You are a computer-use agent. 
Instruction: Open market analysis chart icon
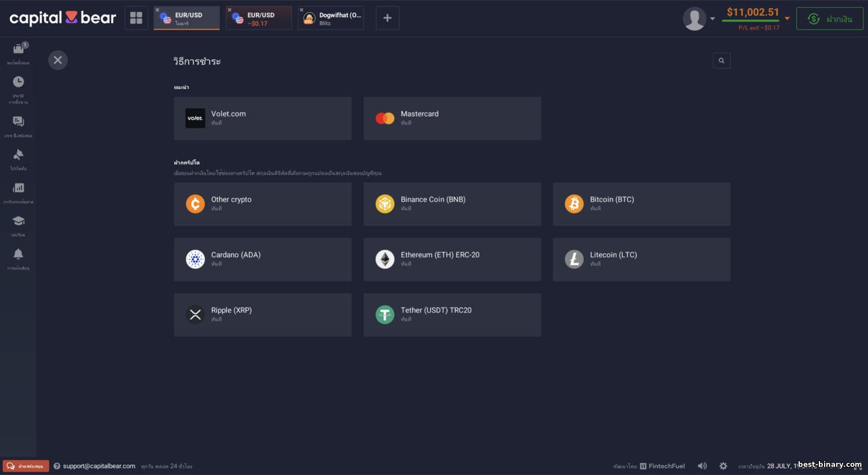[19, 188]
